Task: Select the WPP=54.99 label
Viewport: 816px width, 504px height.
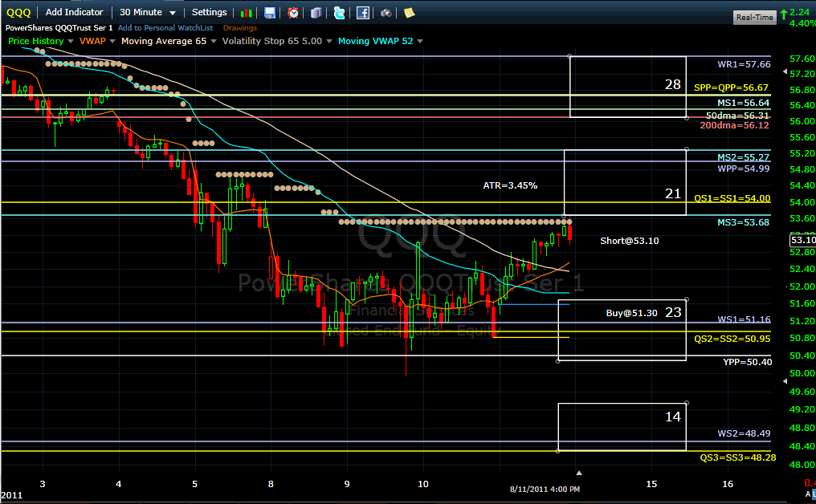Action: click(743, 169)
